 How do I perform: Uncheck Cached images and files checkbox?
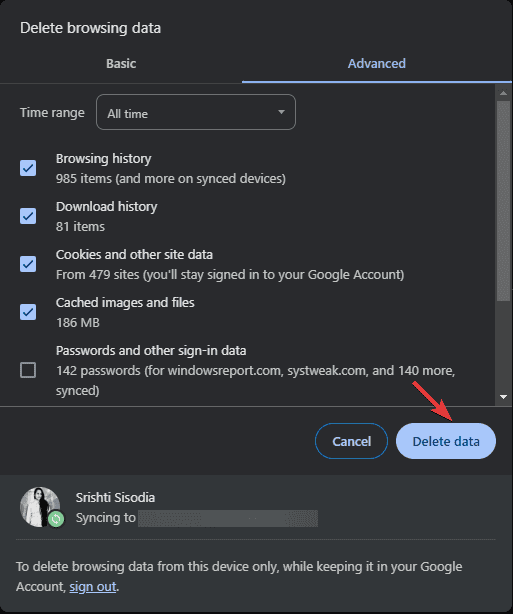click(x=28, y=312)
